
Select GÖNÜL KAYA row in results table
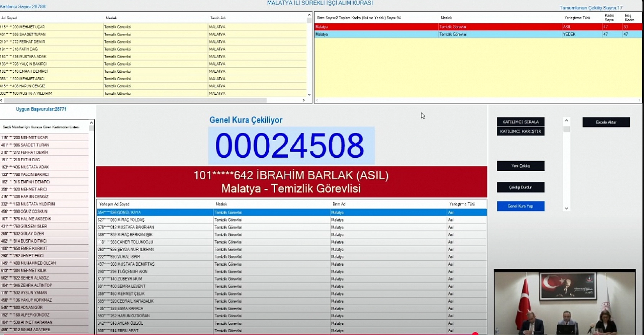click(291, 212)
